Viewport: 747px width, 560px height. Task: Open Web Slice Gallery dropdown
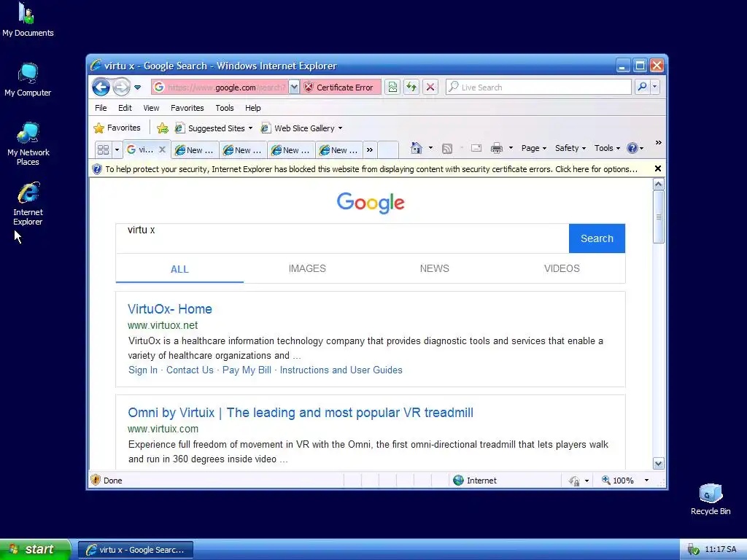tap(301, 128)
